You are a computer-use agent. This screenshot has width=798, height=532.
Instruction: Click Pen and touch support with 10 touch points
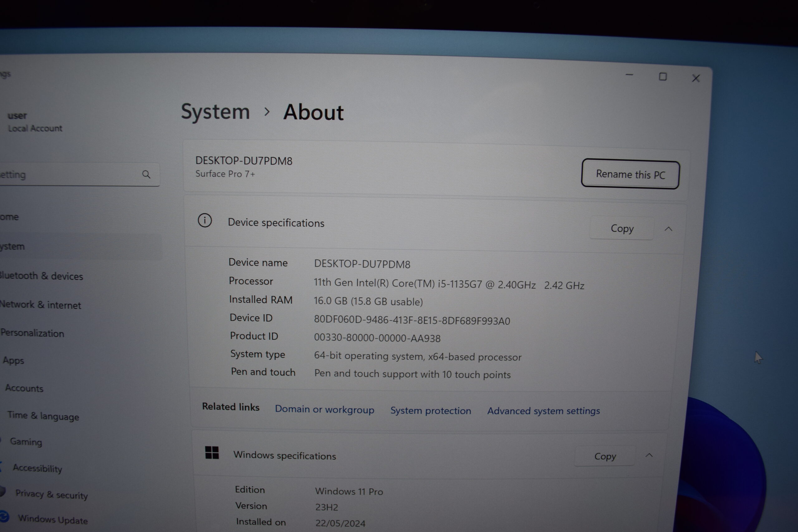(x=412, y=374)
